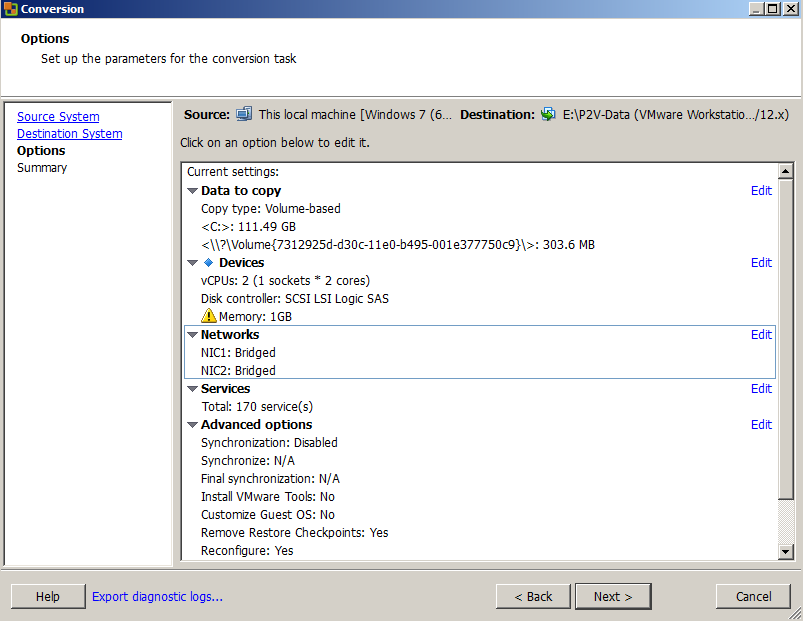
Task: Click the scrollbar up arrow in settings list
Action: point(786,171)
